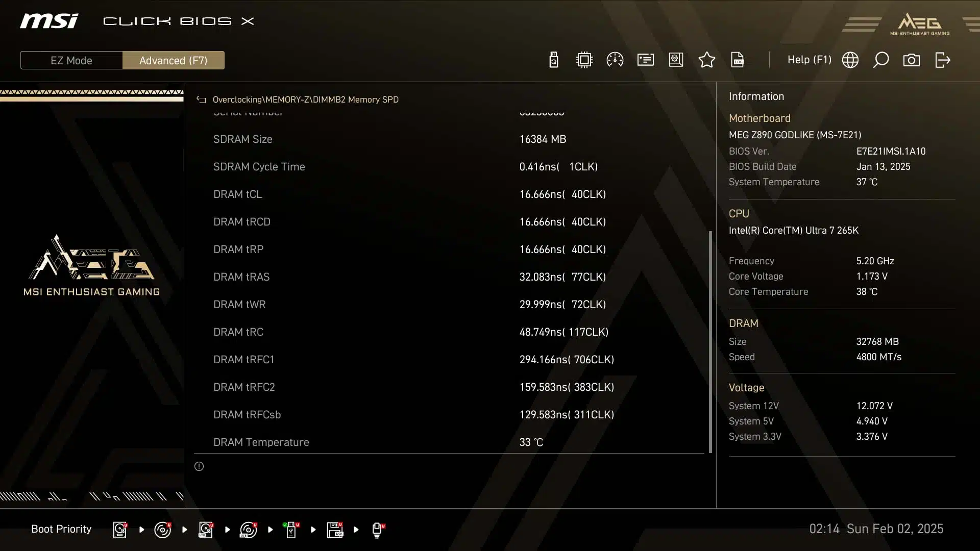Open language selection globe icon
The height and width of the screenshot is (551, 980).
tap(850, 60)
